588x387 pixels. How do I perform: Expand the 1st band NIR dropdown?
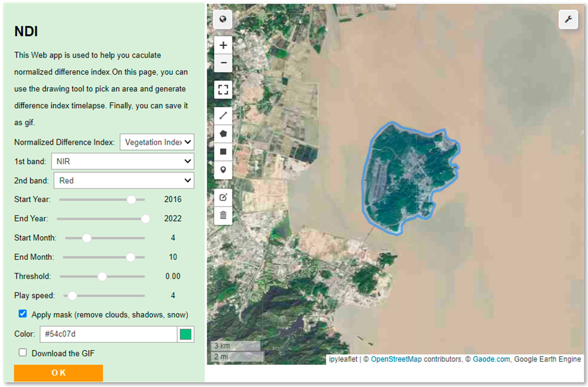tap(123, 161)
